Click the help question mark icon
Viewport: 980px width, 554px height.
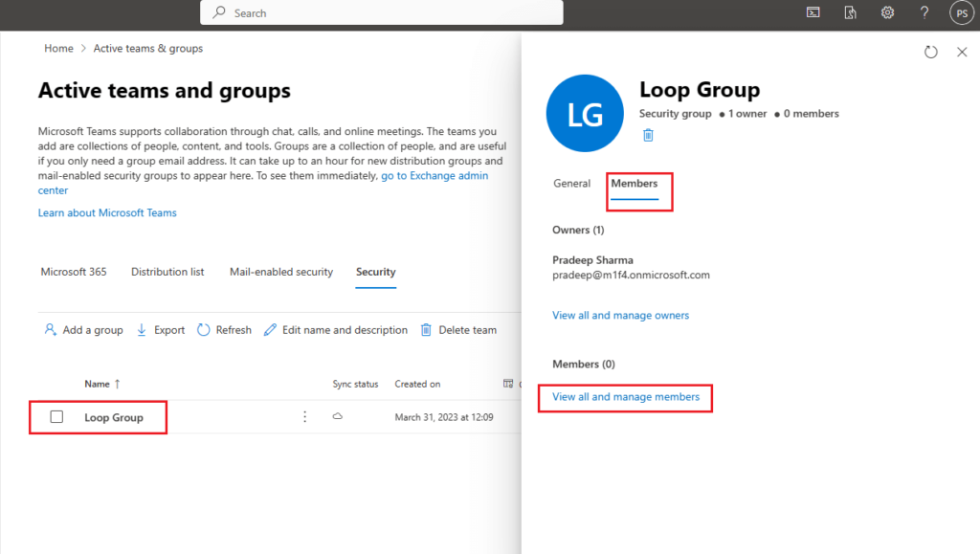point(924,12)
